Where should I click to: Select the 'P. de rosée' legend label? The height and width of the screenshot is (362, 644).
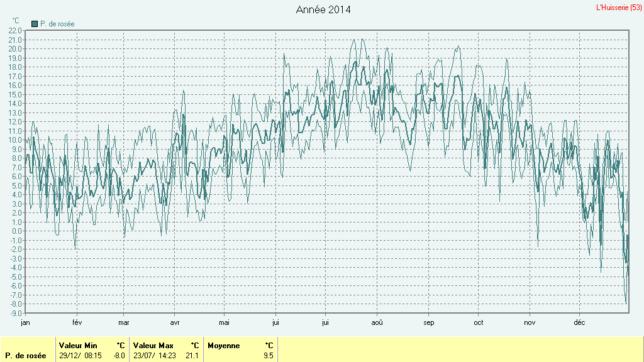[57, 24]
